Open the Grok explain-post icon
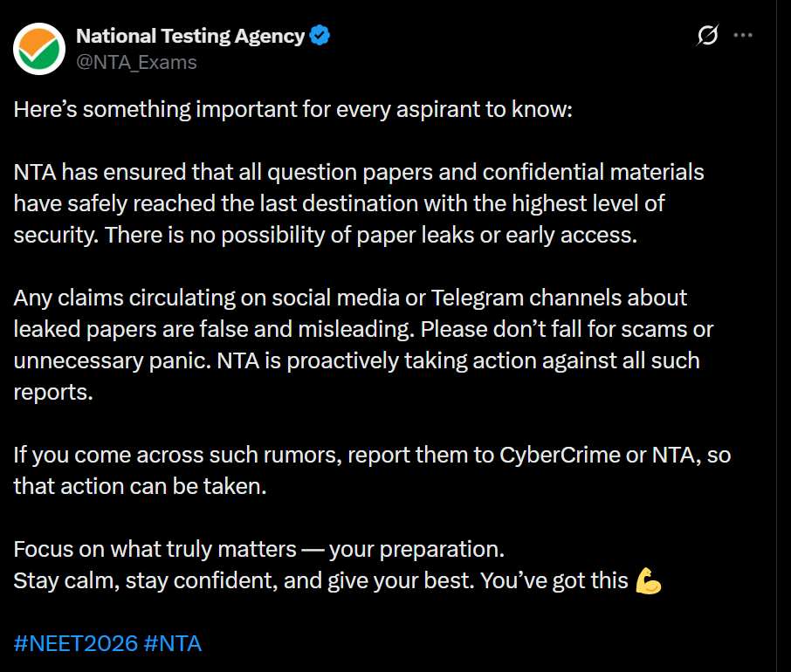This screenshot has width=791, height=672. 707,36
